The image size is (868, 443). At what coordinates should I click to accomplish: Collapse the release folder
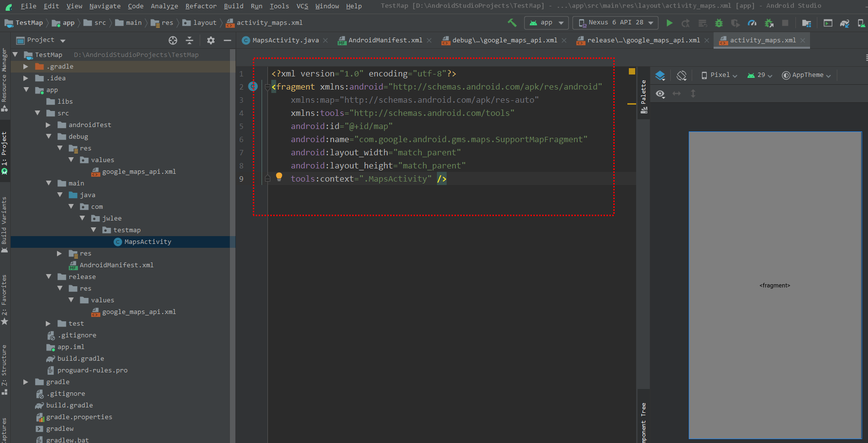coord(49,277)
